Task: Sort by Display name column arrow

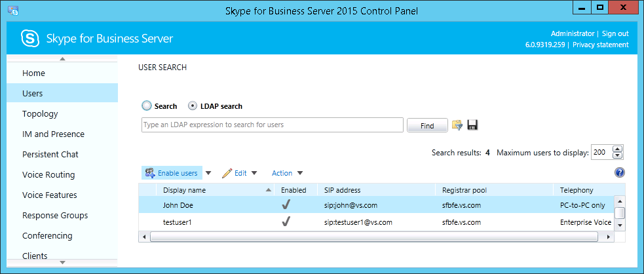Action: [x=268, y=190]
